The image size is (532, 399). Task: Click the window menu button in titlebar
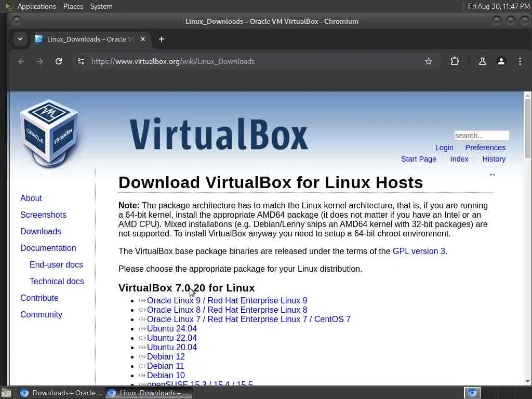click(x=16, y=21)
